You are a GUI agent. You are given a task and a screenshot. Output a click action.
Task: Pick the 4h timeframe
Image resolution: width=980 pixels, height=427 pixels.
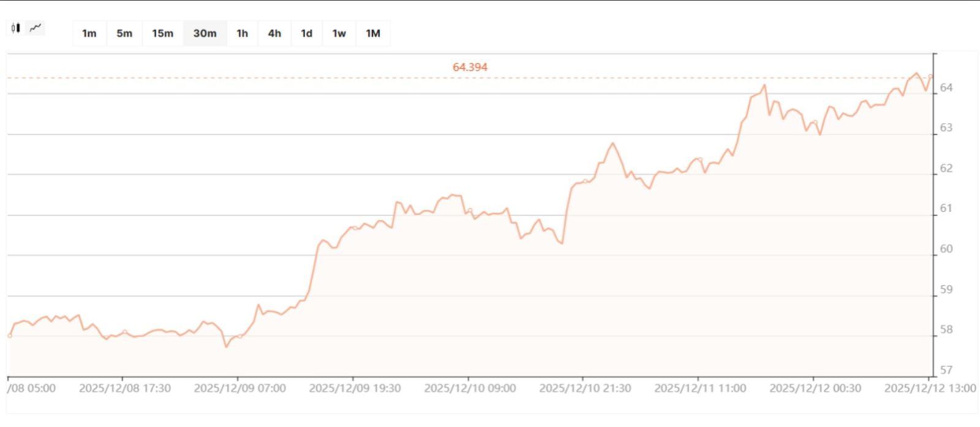tap(274, 34)
